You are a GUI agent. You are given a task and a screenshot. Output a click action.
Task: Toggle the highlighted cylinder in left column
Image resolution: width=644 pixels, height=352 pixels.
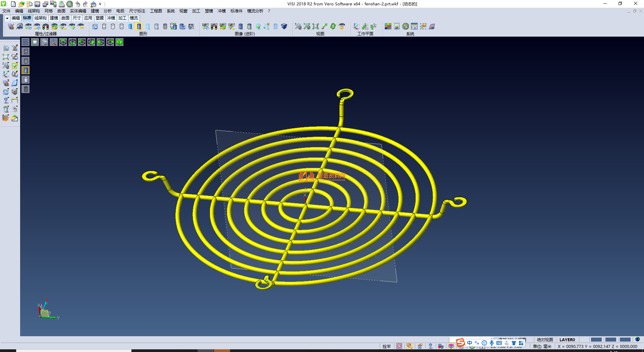[x=26, y=70]
